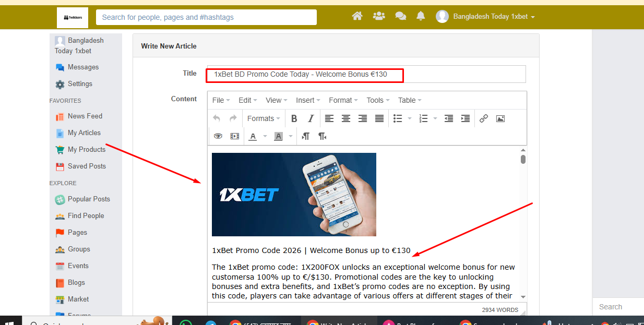644x325 pixels.
Task: Click the Events calendar icon
Action: [x=60, y=266]
